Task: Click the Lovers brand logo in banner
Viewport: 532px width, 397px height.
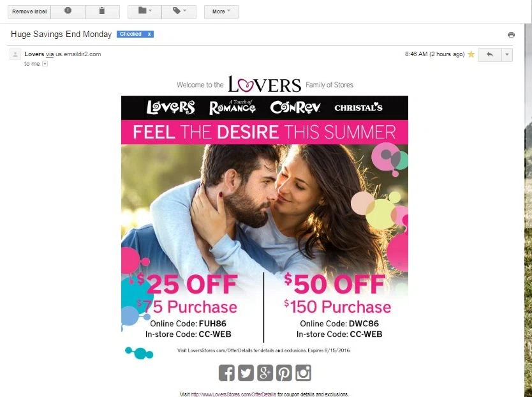Action: (x=171, y=107)
